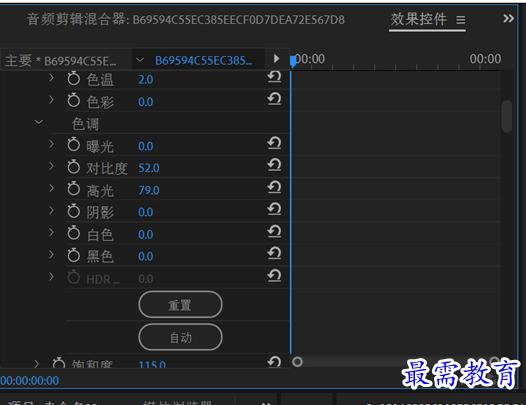Expand the 白色 property
This screenshot has width=526, height=405.
pos(51,233)
